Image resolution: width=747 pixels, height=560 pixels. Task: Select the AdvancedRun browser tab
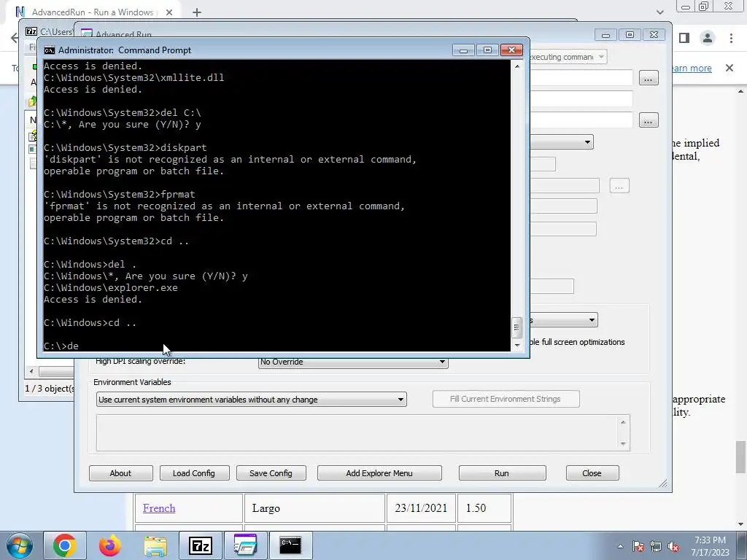pyautogui.click(x=93, y=12)
